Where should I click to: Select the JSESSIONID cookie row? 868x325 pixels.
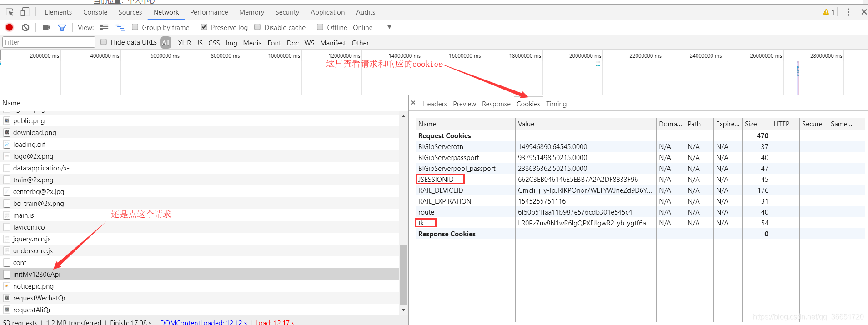point(640,180)
